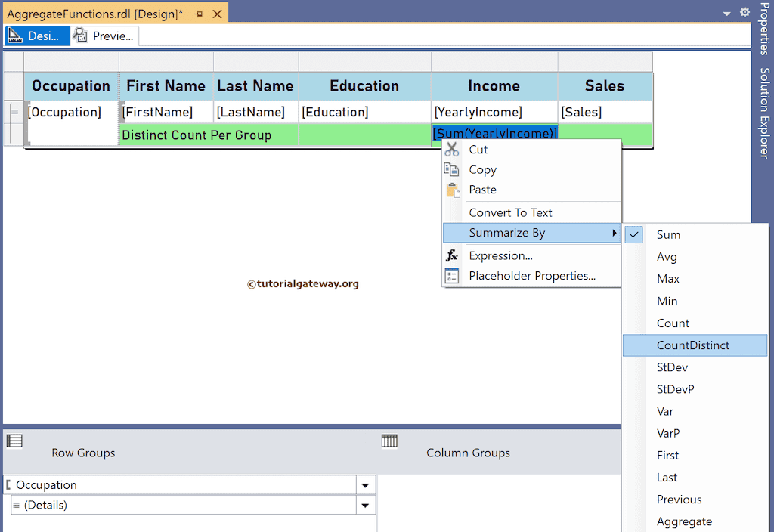Select the Cut icon in context menu
Viewport: 774px width, 532px height.
coord(452,150)
